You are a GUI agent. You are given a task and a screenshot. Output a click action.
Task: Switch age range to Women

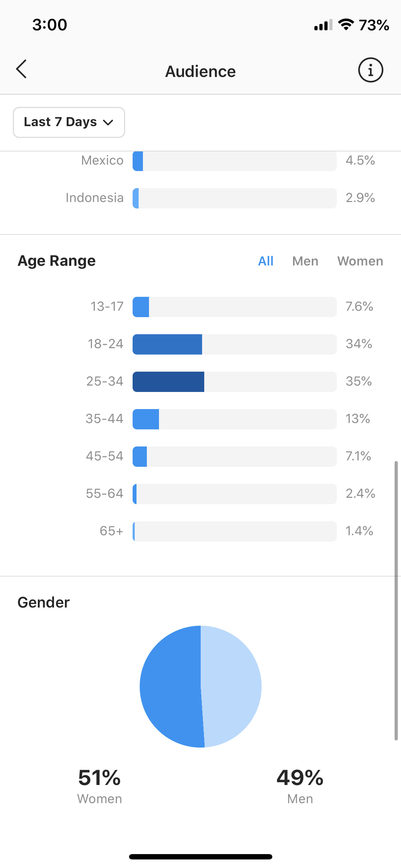360,261
